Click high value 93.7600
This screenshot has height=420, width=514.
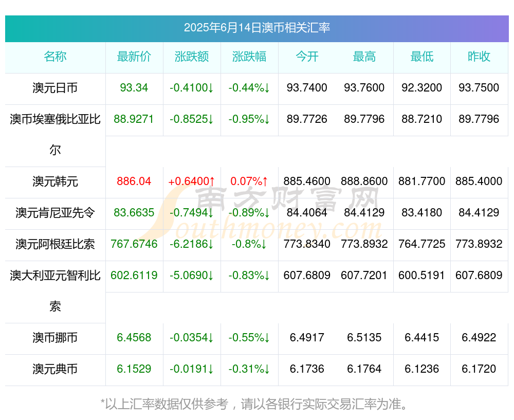click(364, 87)
